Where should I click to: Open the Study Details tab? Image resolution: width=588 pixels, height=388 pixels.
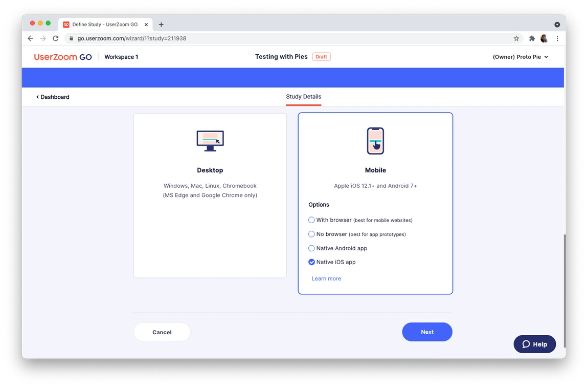point(303,97)
